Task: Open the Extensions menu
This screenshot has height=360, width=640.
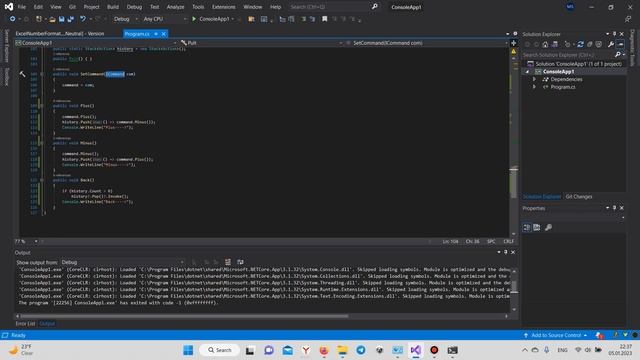Action: pyautogui.click(x=223, y=7)
